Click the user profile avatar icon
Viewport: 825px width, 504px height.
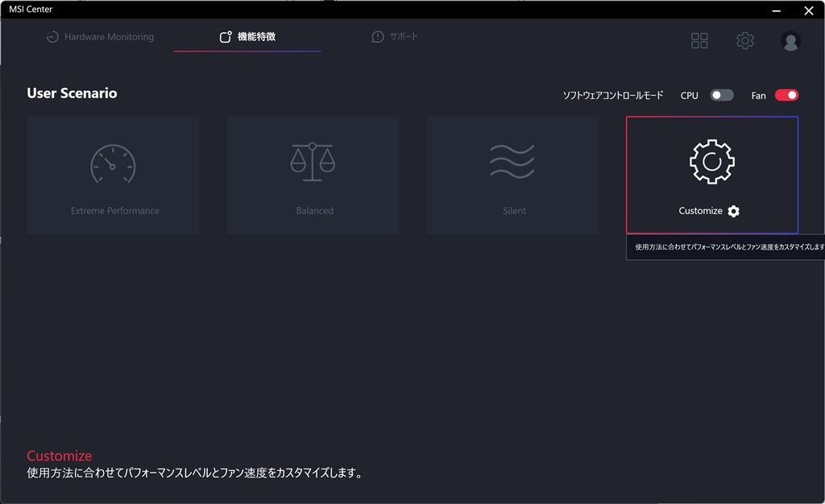pyautogui.click(x=790, y=40)
